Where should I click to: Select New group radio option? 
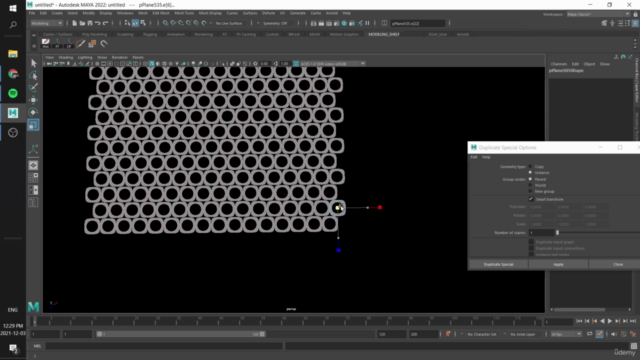coord(530,191)
